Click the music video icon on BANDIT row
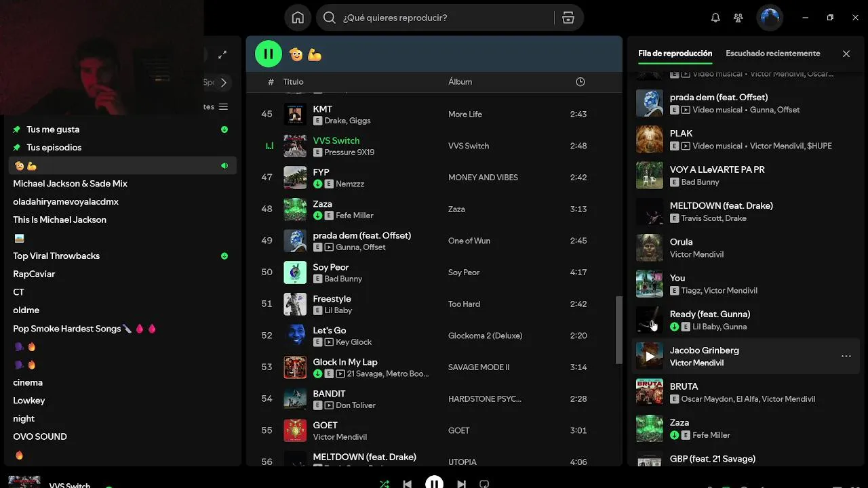The width and height of the screenshot is (868, 488). (x=329, y=405)
